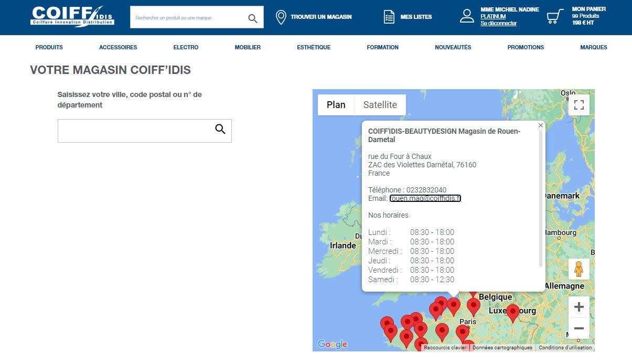
Task: Open the Accessoires menu
Action: point(118,47)
